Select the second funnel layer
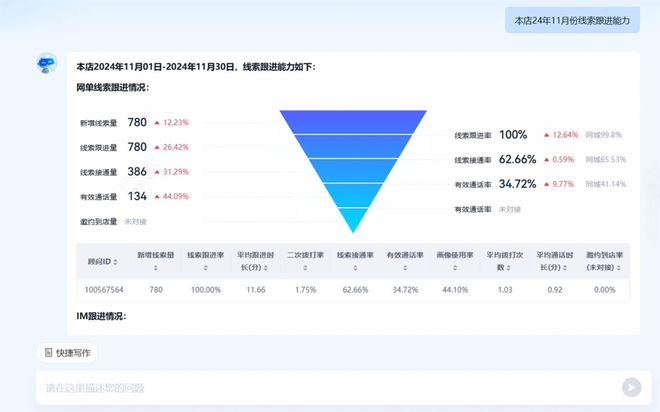The image size is (660, 412). (x=353, y=146)
